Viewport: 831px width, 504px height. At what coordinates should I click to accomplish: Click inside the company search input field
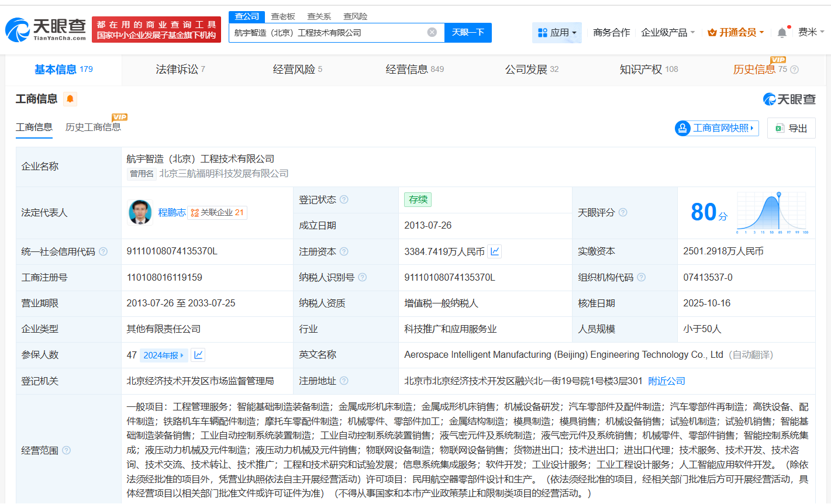(x=327, y=32)
